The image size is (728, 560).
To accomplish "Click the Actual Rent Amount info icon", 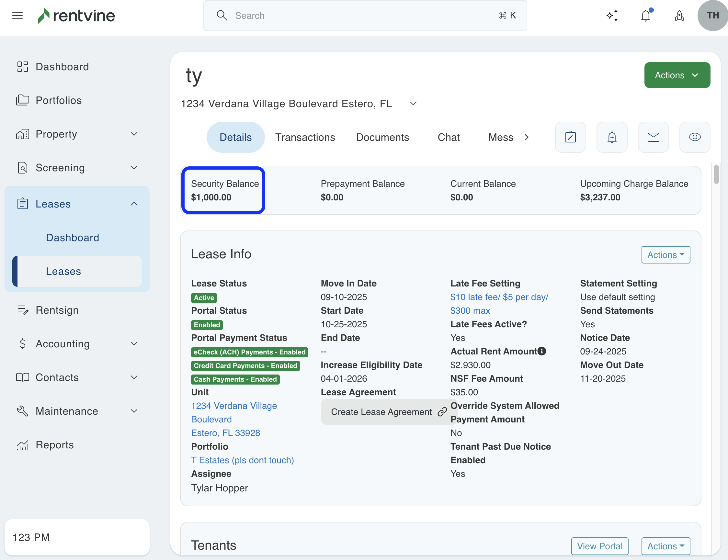I will click(x=542, y=351).
